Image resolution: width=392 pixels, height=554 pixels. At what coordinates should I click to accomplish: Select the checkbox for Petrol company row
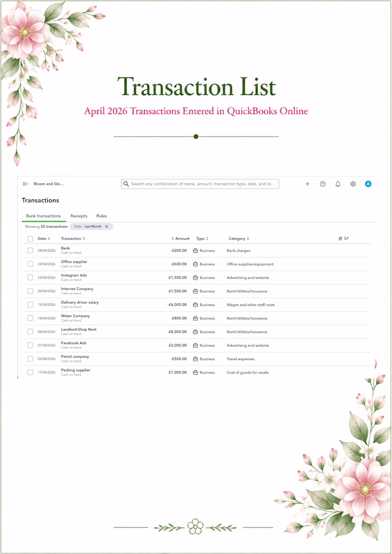point(30,359)
